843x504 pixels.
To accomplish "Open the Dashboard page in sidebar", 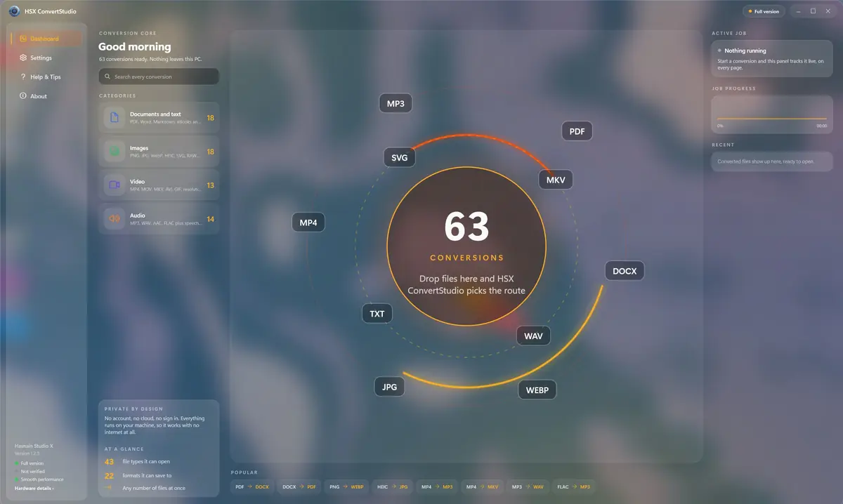I will [46, 39].
